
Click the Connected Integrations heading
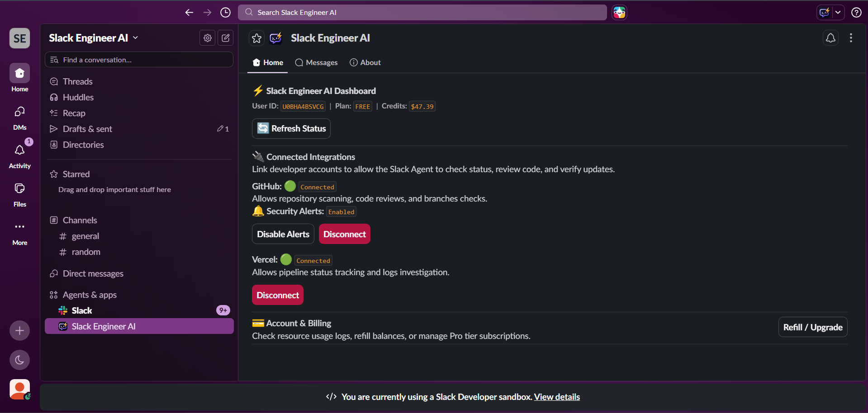[311, 157]
